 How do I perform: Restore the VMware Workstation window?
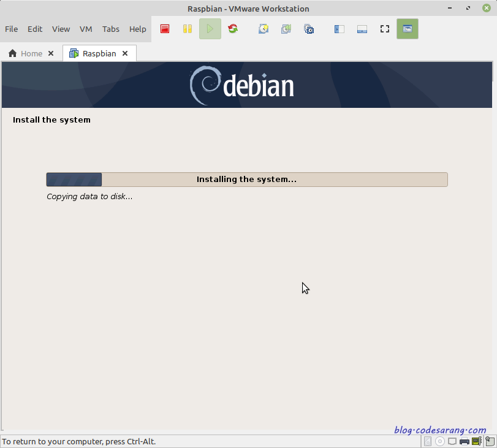tap(468, 8)
